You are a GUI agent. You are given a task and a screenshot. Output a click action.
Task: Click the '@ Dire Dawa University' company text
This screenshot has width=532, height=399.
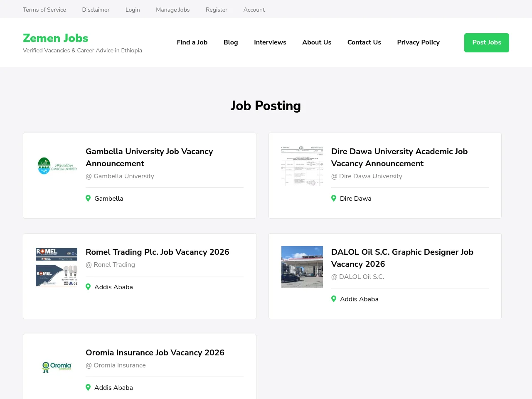(x=367, y=176)
